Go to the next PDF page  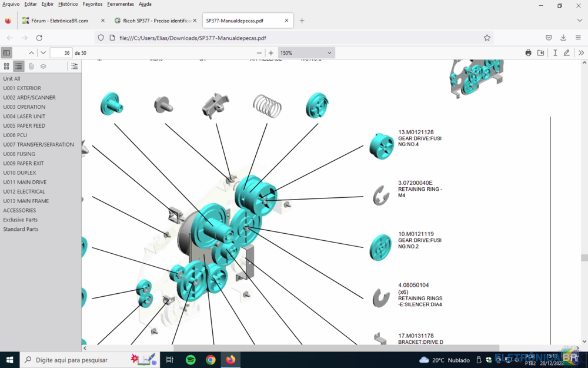43,53
